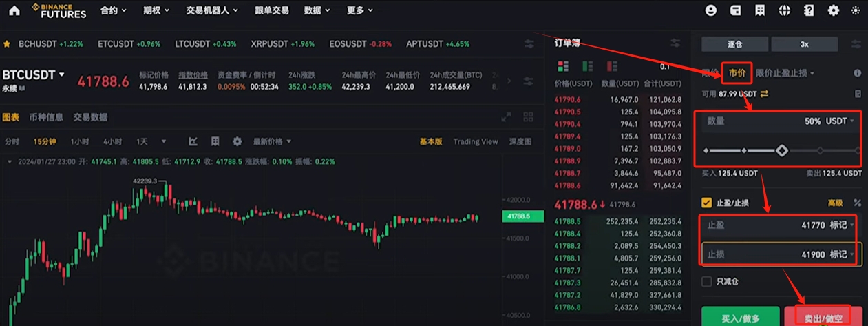
Task: Expand the chart to fullscreen
Action: pyautogui.click(x=506, y=117)
